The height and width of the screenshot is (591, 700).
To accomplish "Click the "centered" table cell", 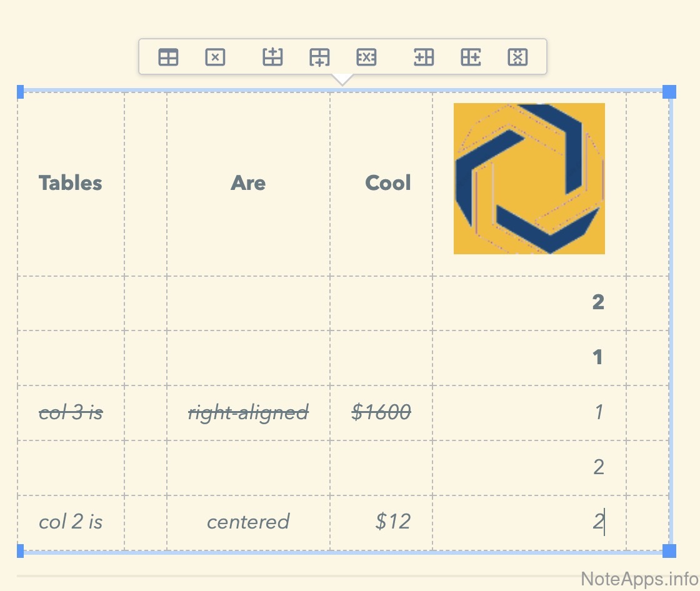I will [248, 522].
